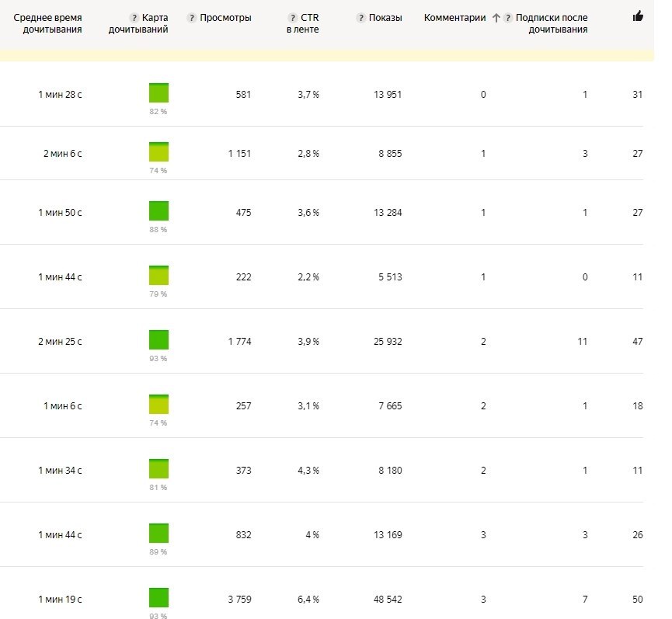Click the likes value 47

pos(638,342)
